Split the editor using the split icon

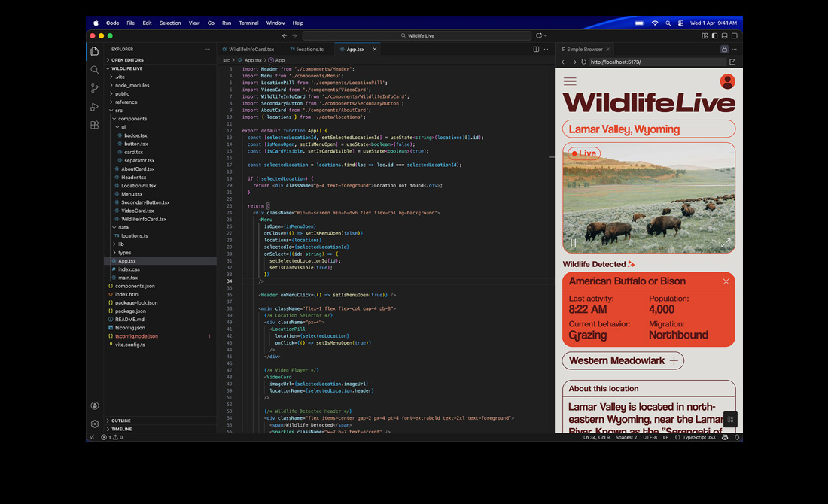pos(535,49)
